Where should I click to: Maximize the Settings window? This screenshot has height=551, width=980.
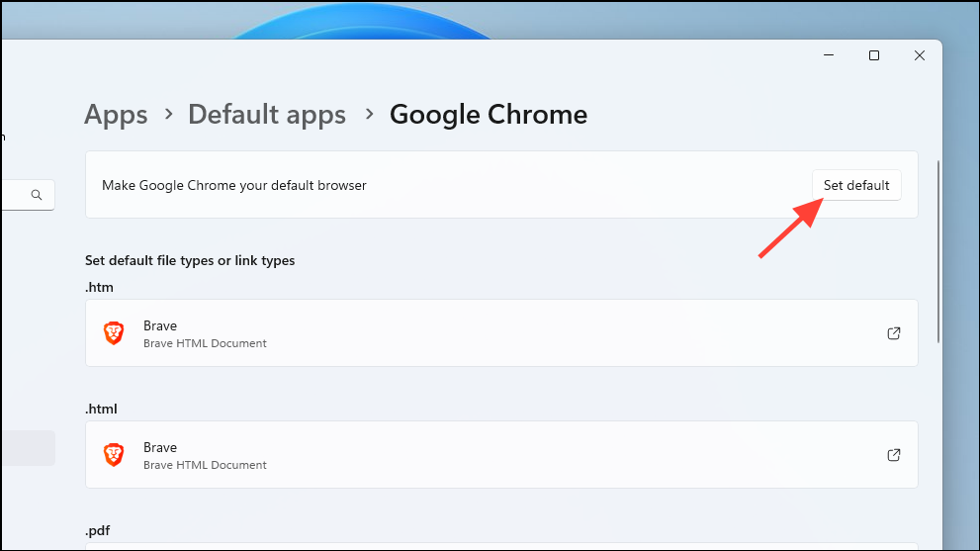pyautogui.click(x=874, y=55)
